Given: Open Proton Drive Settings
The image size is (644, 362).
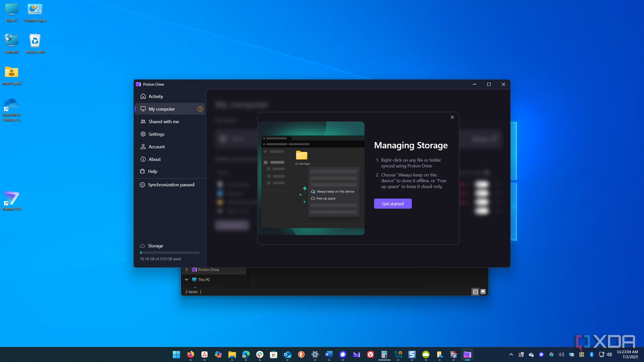Looking at the screenshot, I should [170, 134].
